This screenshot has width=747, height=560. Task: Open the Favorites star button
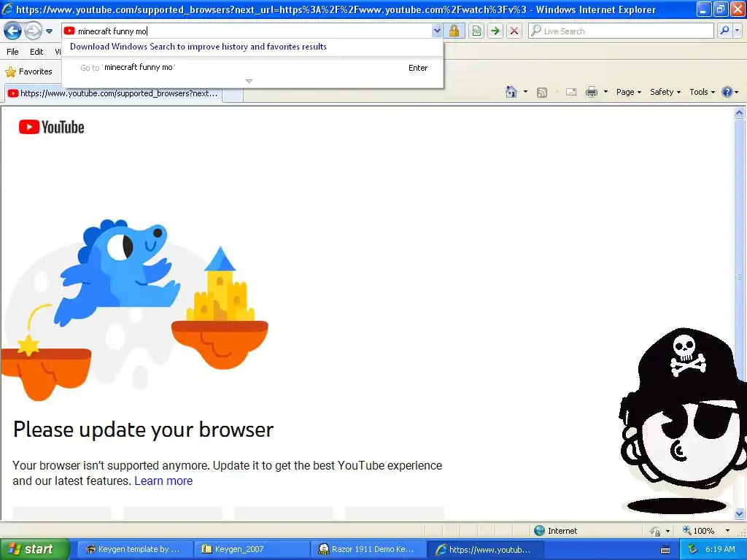tap(29, 71)
